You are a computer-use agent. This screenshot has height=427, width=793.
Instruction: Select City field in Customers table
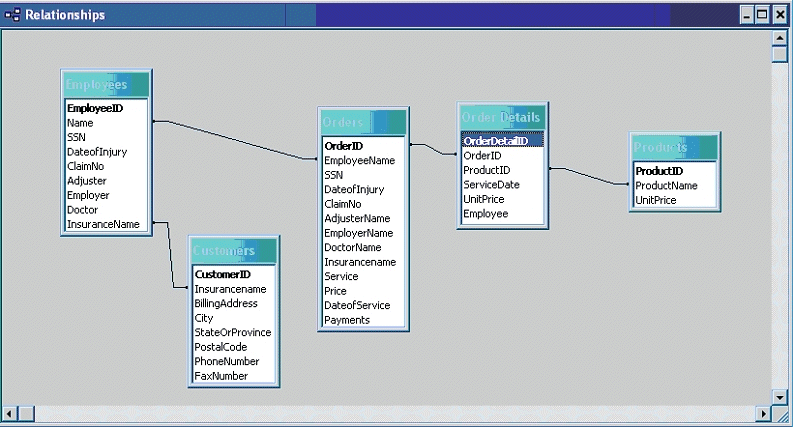pos(234,318)
